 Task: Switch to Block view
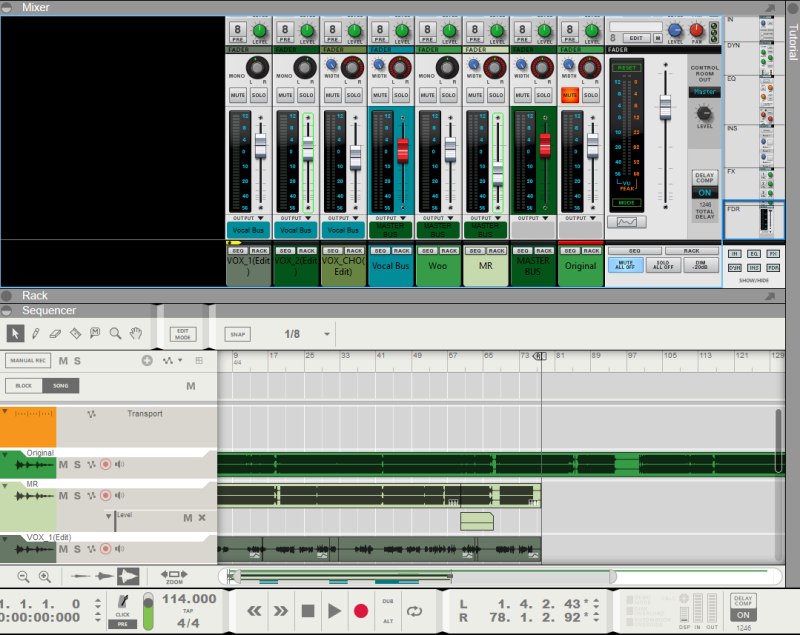23,386
